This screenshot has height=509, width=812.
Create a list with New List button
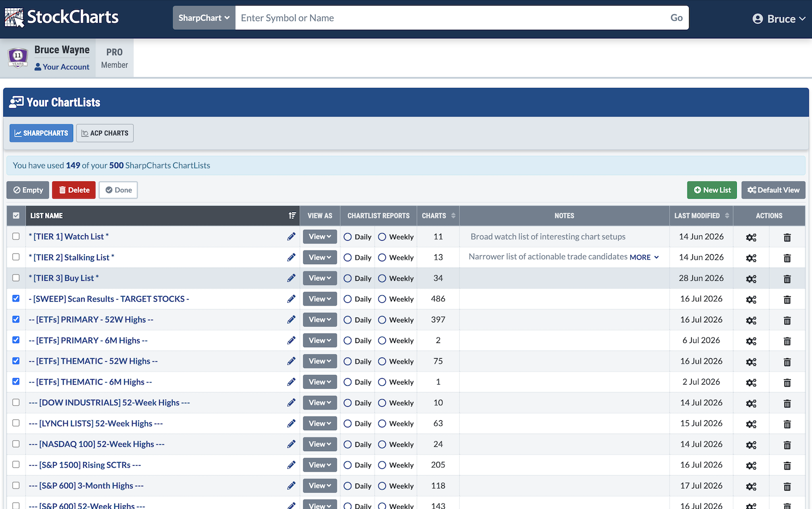pos(712,190)
